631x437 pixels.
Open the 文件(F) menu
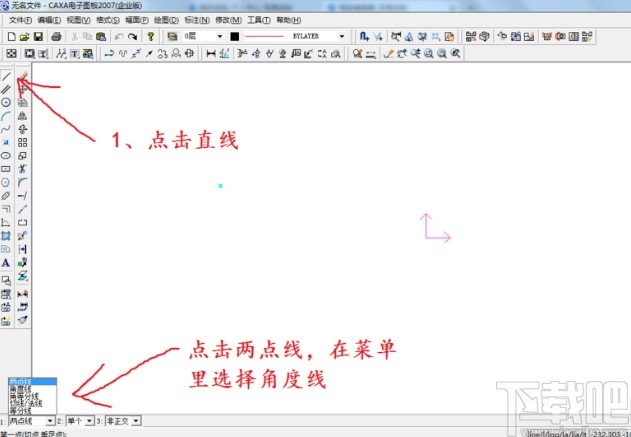coord(20,20)
